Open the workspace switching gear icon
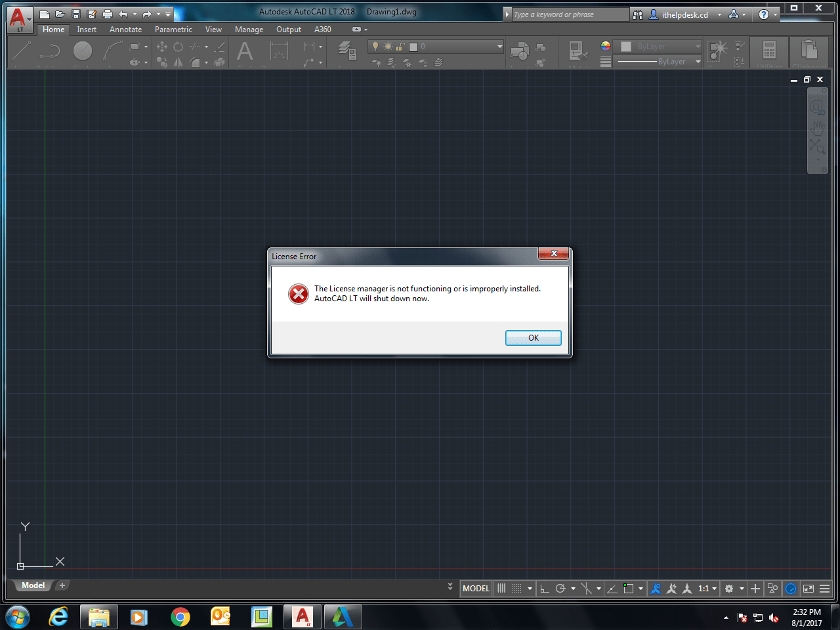This screenshot has height=630, width=840. (x=729, y=589)
